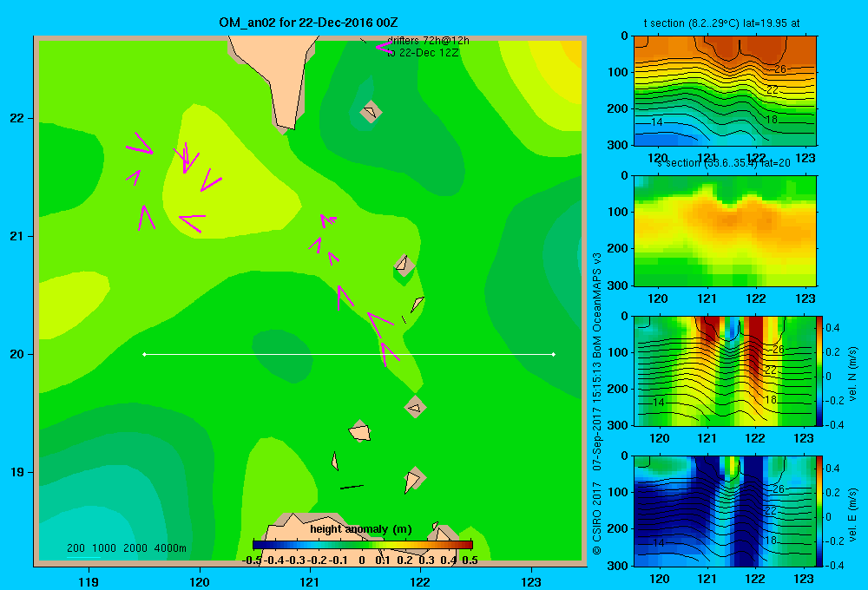The height and width of the screenshot is (590, 868).
Task: Open the salinity section panel
Action: 725,231
